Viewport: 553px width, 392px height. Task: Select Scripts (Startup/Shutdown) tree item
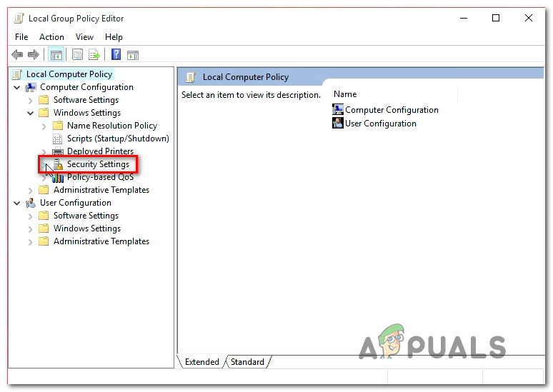coord(118,139)
